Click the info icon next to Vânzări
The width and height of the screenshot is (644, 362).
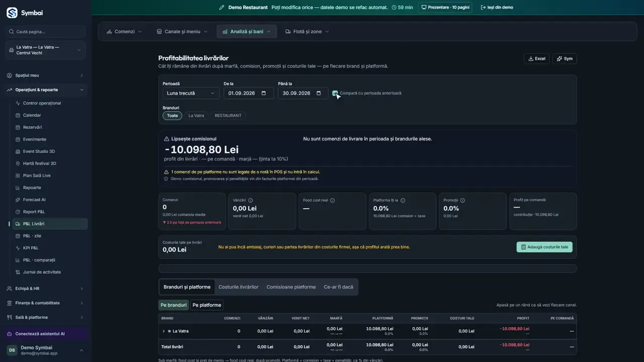pyautogui.click(x=251, y=200)
